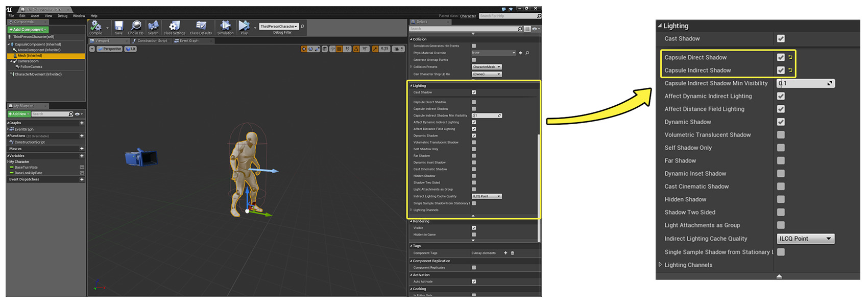The height and width of the screenshot is (303, 868).
Task: Add a new function with Functions plus icon
Action: tap(82, 136)
